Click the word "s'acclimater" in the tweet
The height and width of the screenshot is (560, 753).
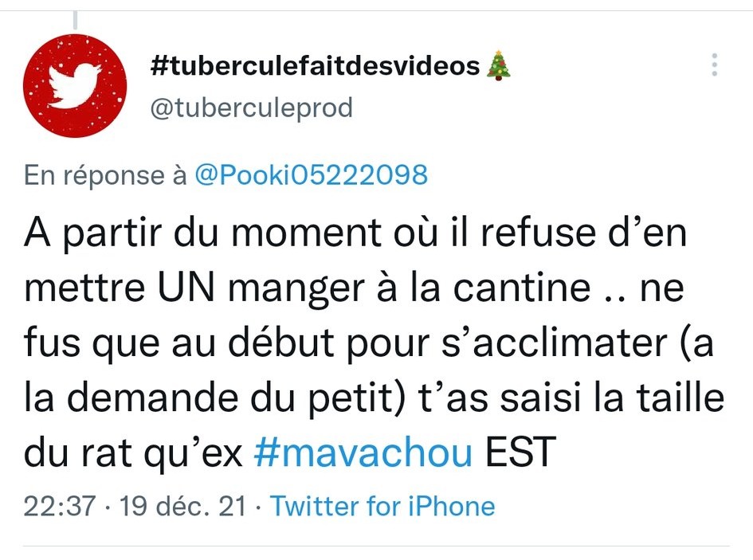555,343
